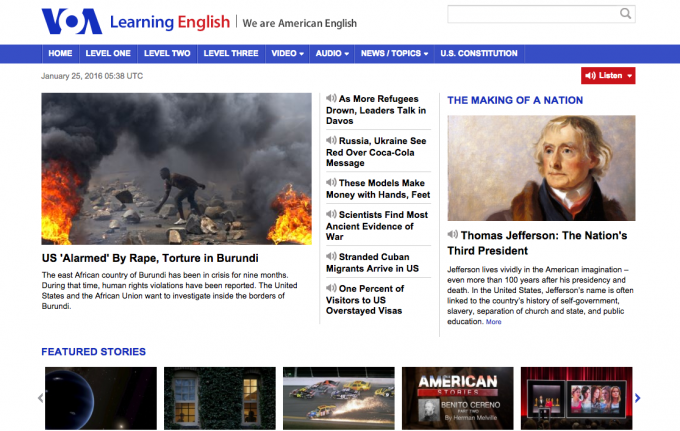Open the Learning English site title
The width and height of the screenshot is (680, 431).
coord(170,22)
